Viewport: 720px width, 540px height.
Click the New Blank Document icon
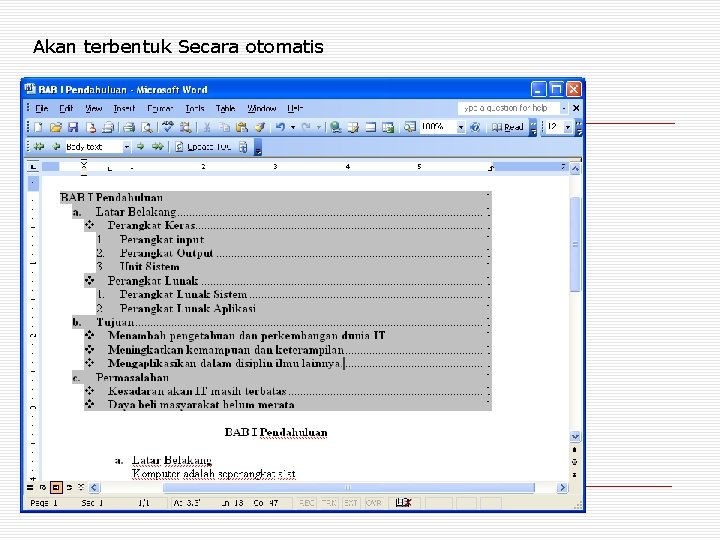38,127
